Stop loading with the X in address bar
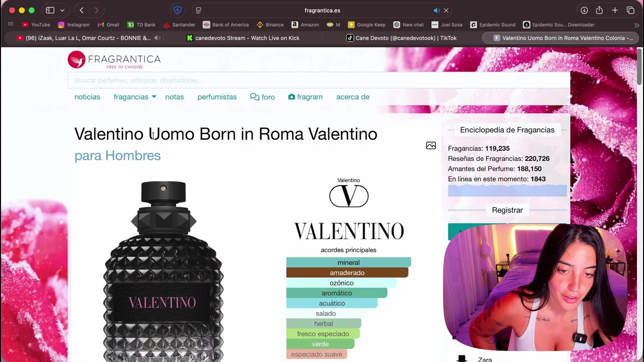The image size is (644, 362). pos(446,10)
